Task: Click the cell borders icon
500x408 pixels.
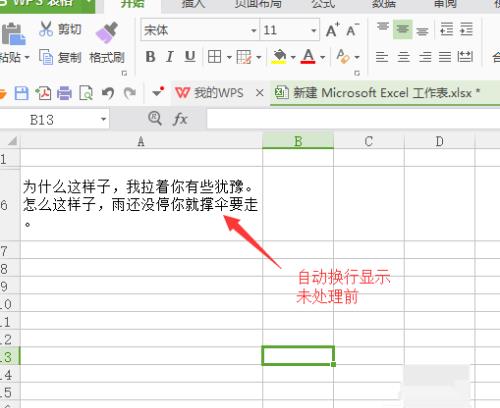Action: [214, 57]
